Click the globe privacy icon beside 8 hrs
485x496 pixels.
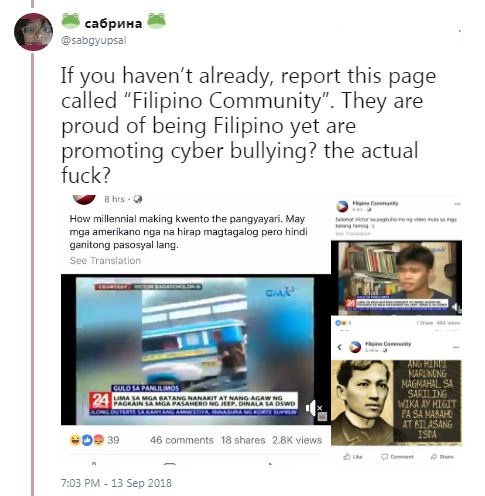pos(138,199)
